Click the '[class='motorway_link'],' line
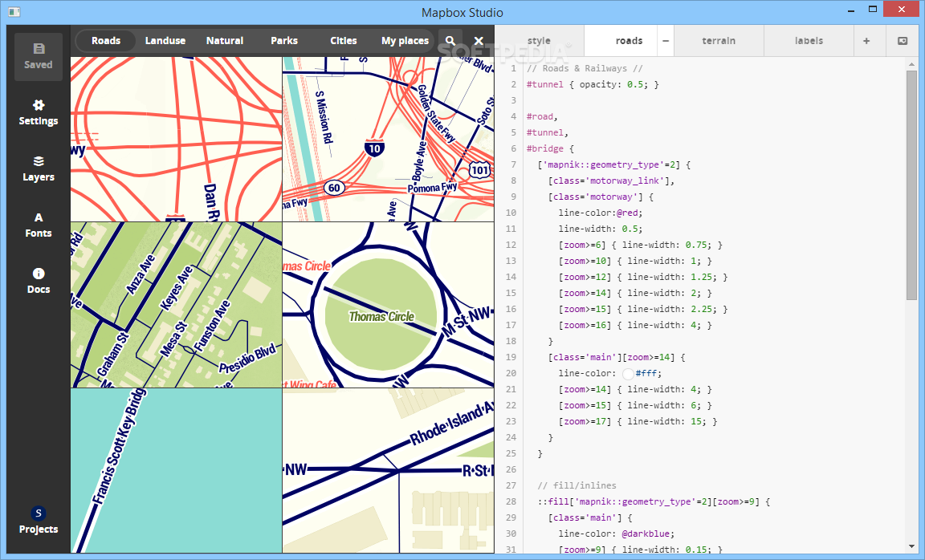Viewport: 925px width, 560px height. [x=611, y=181]
